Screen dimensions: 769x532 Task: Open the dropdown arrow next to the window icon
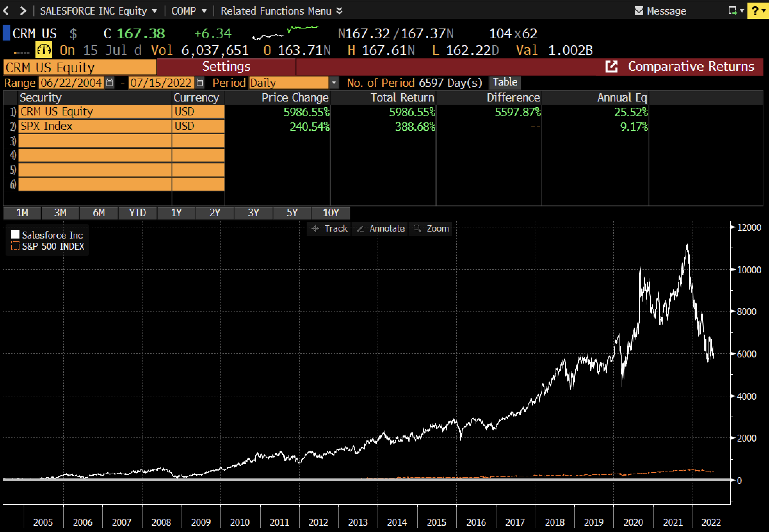click(742, 11)
